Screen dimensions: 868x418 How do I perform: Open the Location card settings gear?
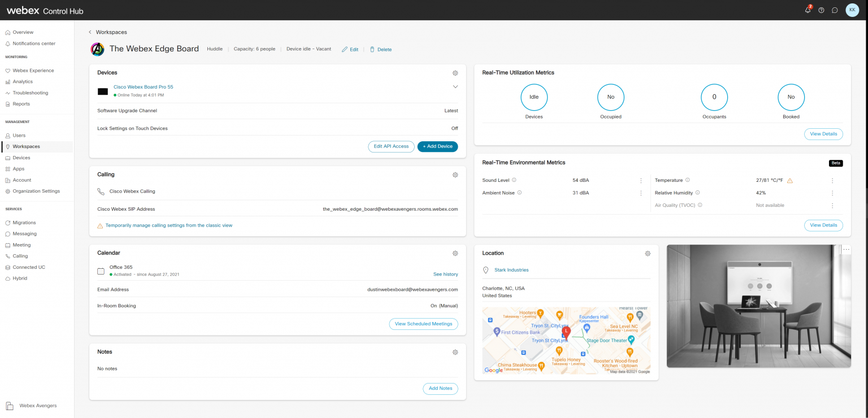pyautogui.click(x=648, y=253)
